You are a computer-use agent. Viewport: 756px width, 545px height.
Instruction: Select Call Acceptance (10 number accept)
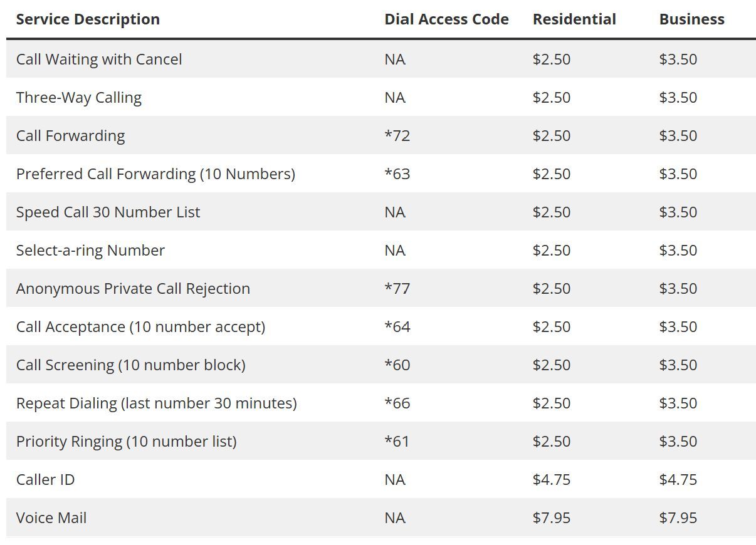tap(140, 327)
